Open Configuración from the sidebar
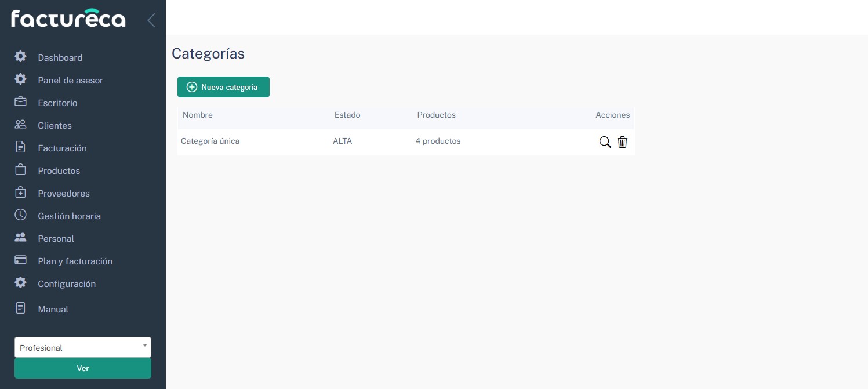 (67, 284)
